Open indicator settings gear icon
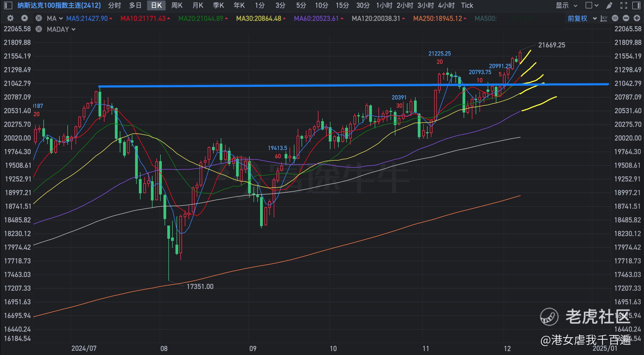Screen dimensions: 644x355 (10, 18)
